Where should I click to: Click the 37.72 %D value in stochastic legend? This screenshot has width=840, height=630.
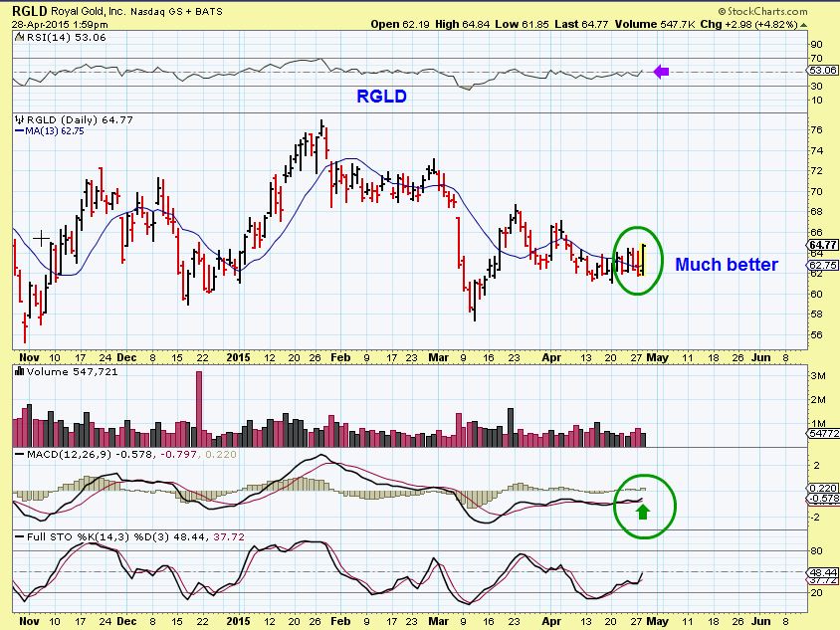point(229,536)
